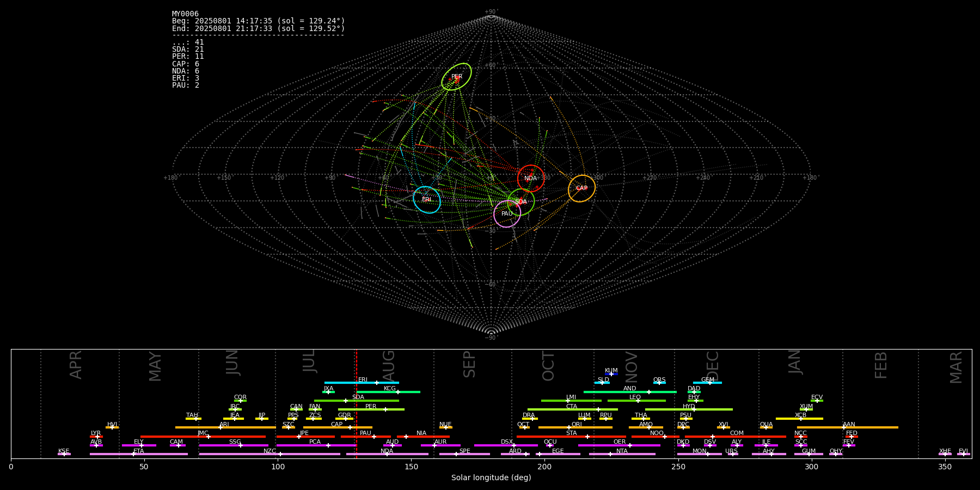980x490 pixels.
Task: Click the 'SDA: 21' legend count entry
Action: tap(188, 50)
